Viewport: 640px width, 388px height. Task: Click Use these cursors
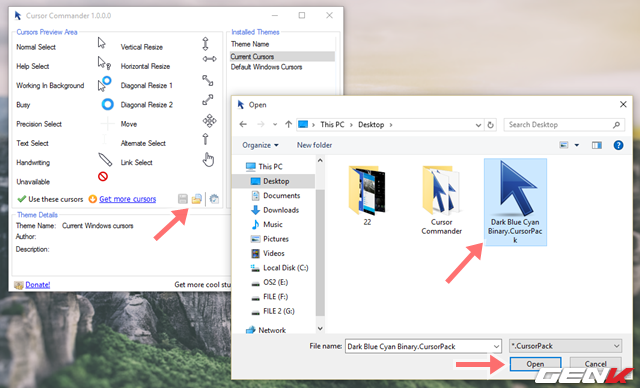[x=50, y=199]
